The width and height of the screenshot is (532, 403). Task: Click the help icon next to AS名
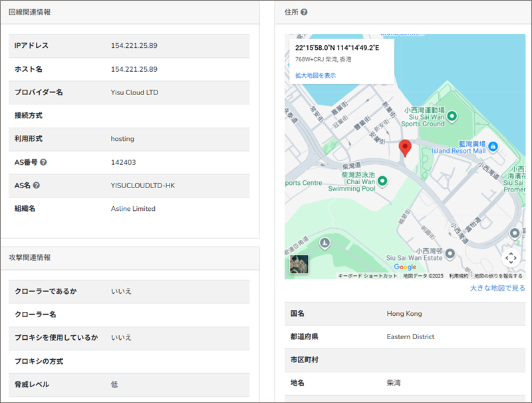37,186
